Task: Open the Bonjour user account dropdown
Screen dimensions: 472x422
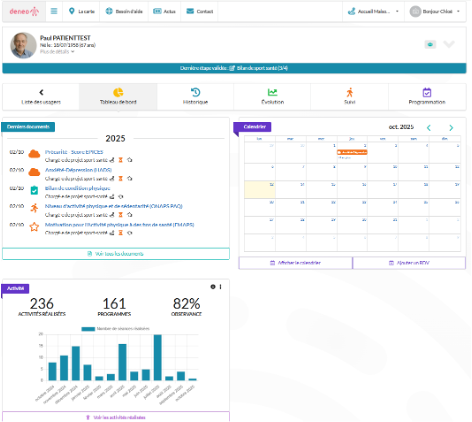Action: click(x=435, y=11)
